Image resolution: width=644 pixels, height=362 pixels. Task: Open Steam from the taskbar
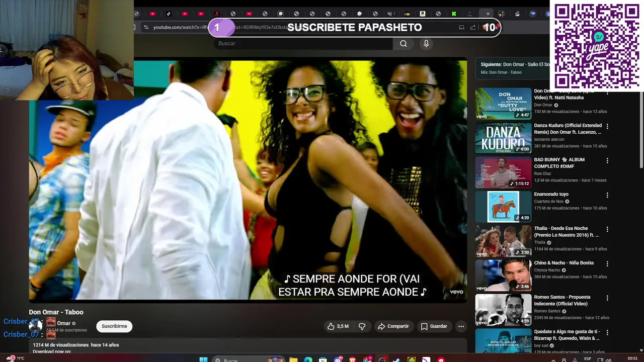click(396, 359)
